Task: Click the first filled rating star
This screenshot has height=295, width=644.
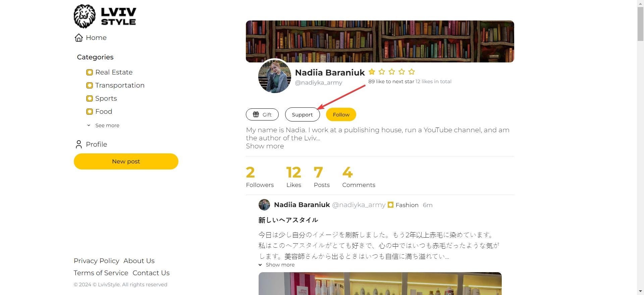Action: (x=372, y=71)
